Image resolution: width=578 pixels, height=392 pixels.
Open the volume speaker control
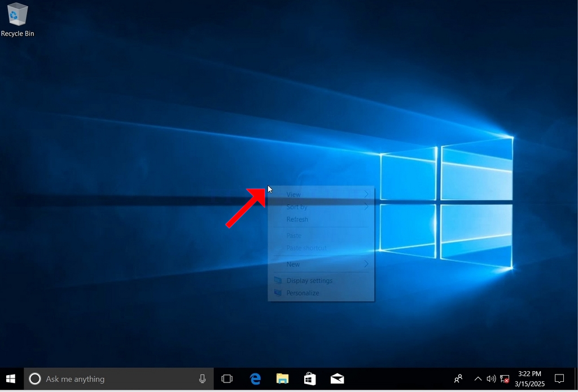(491, 378)
